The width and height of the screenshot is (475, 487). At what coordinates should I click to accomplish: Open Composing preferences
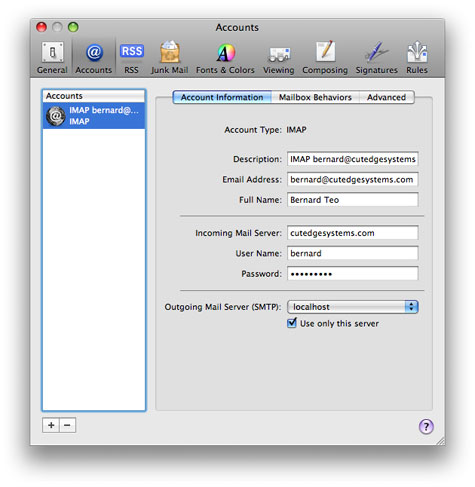click(325, 57)
